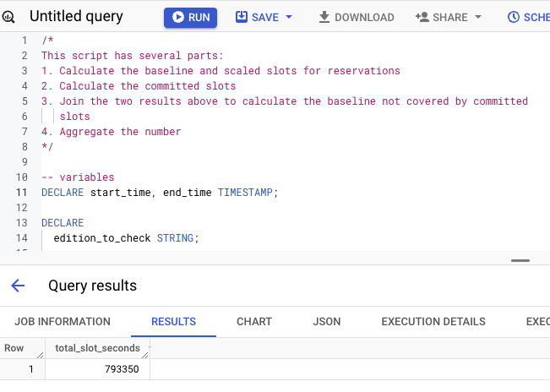Viewport: 550px width, 392px height.
Task: Click the total_slot_seconds column header
Action: tap(97, 348)
